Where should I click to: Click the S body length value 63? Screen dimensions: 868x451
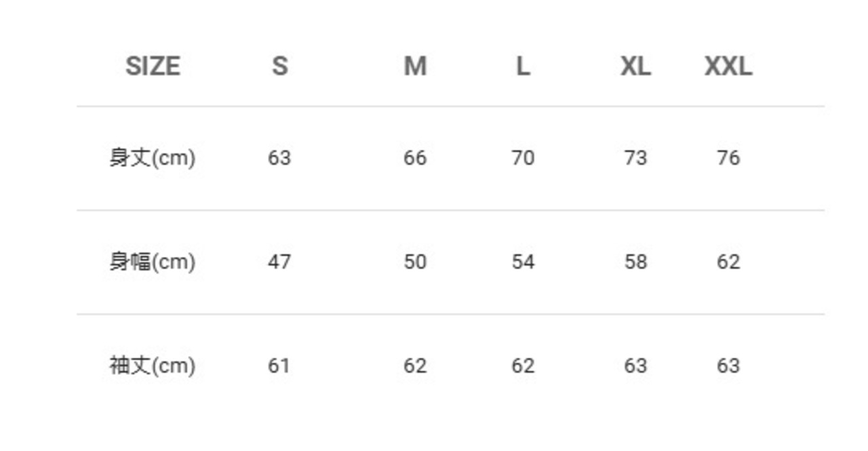279,158
